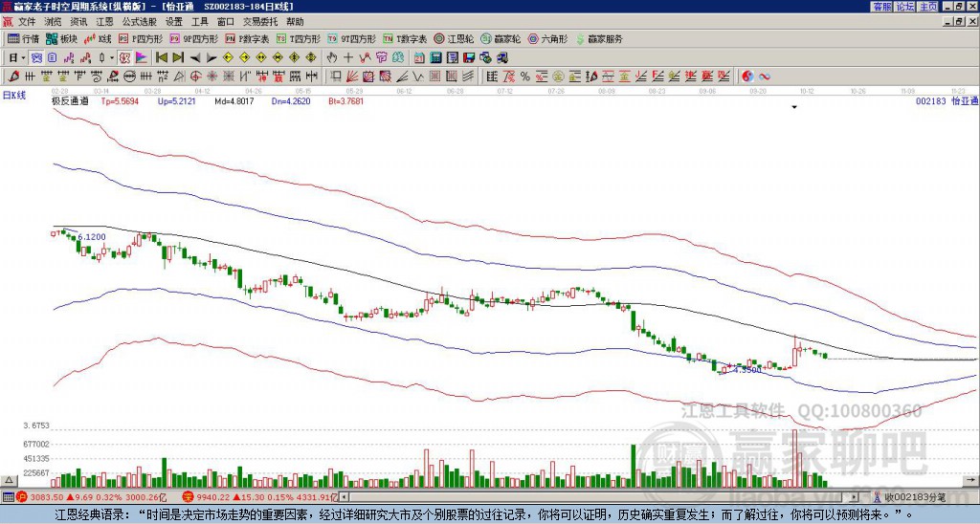Click the 行情 toolbar button
The image size is (980, 524).
coord(23,38)
